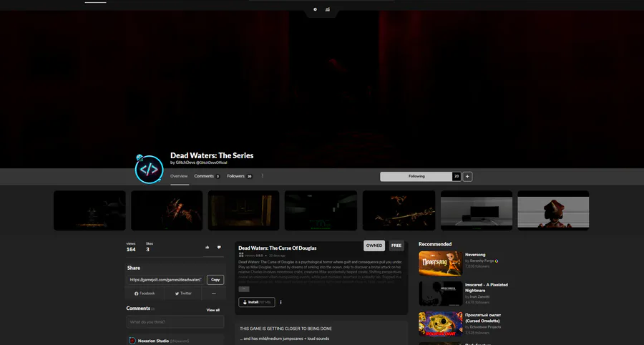Open the sixth grayscale room screenshot
This screenshot has height=345, width=644.
point(477,210)
